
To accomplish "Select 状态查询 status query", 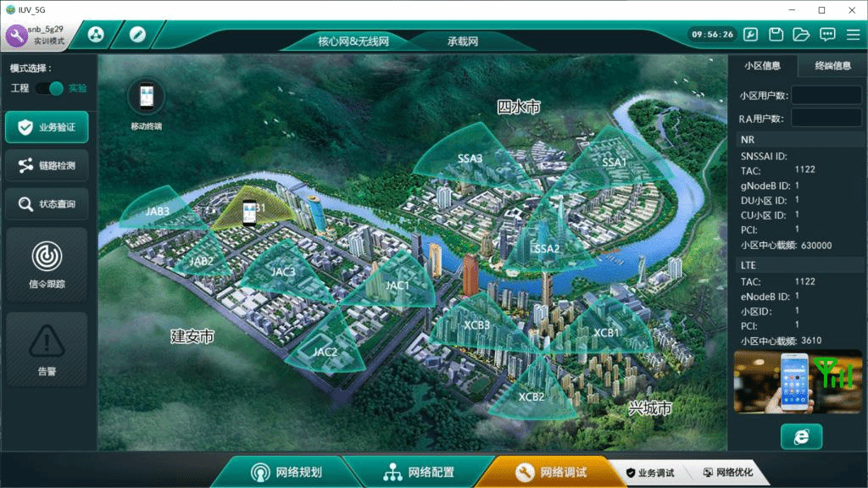I will click(x=47, y=204).
